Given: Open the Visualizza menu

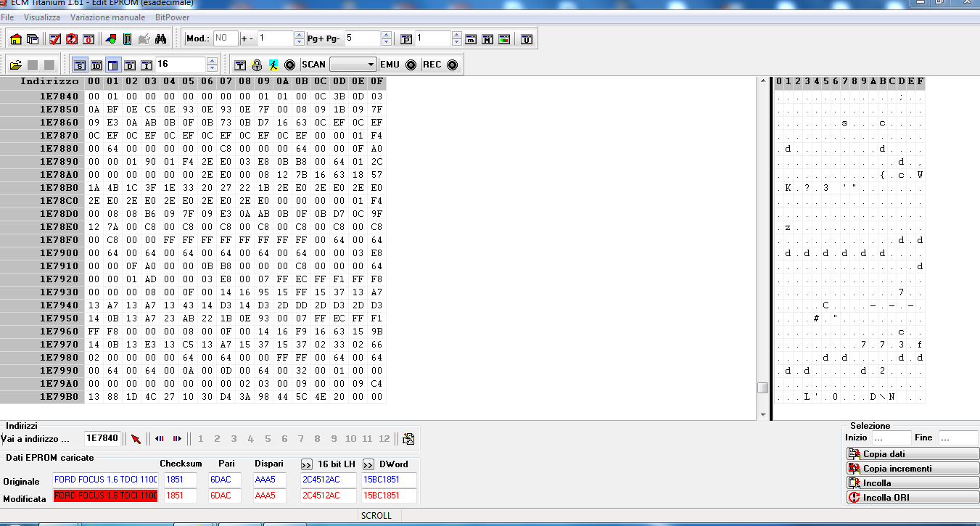Looking at the screenshot, I should point(42,17).
